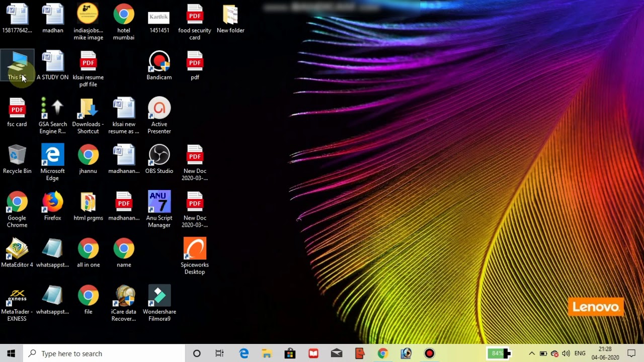Select the Downloads - Shortcut folder
Viewport: 644px width, 362px height.
(88, 116)
